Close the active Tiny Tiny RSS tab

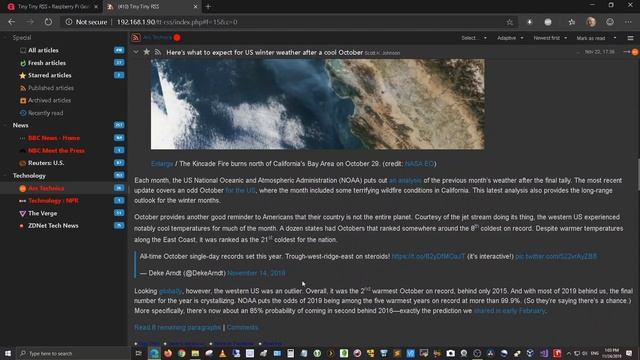click(x=195, y=7)
